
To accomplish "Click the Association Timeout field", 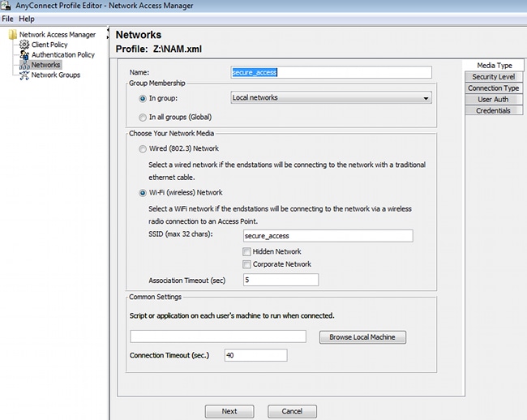I will tap(281, 280).
